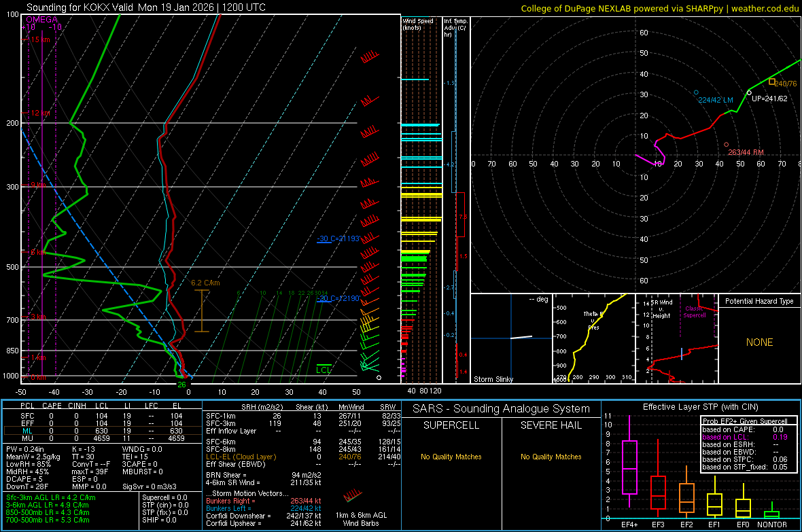Screen dimensions: 802x532
Task: Click the 'SFC-6km' kinematics row
Action: click(x=303, y=442)
